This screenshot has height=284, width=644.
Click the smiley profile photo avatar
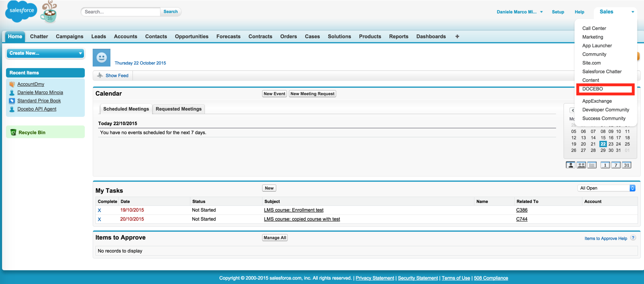[101, 58]
